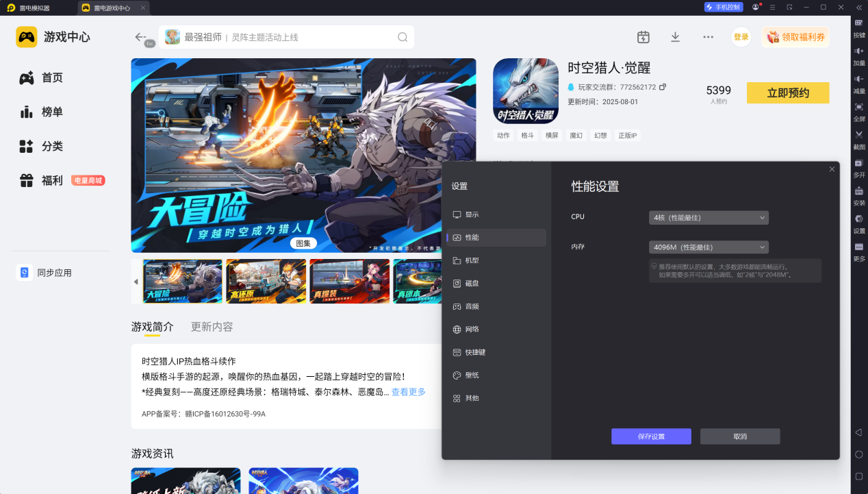Click the 取消 cancel button
Viewport: 868px width, 494px height.
click(740, 436)
